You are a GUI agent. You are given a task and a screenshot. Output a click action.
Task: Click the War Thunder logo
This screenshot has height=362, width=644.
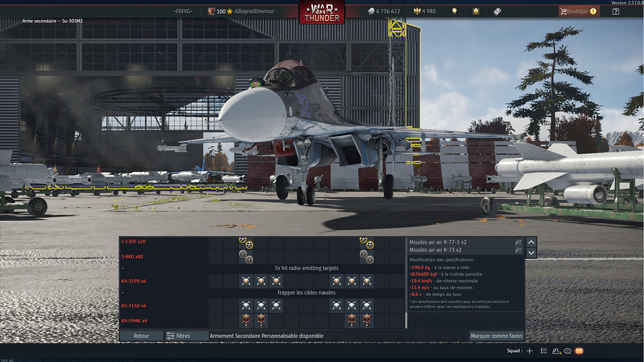[x=322, y=12]
